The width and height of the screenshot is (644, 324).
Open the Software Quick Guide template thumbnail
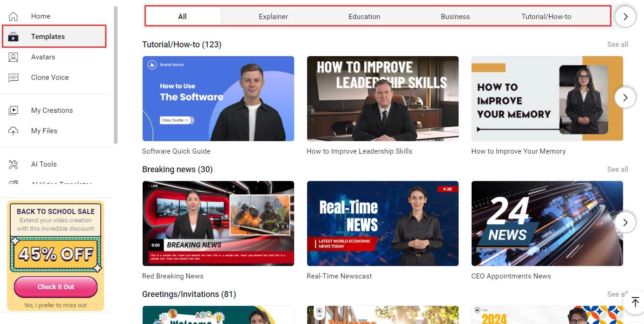point(218,98)
